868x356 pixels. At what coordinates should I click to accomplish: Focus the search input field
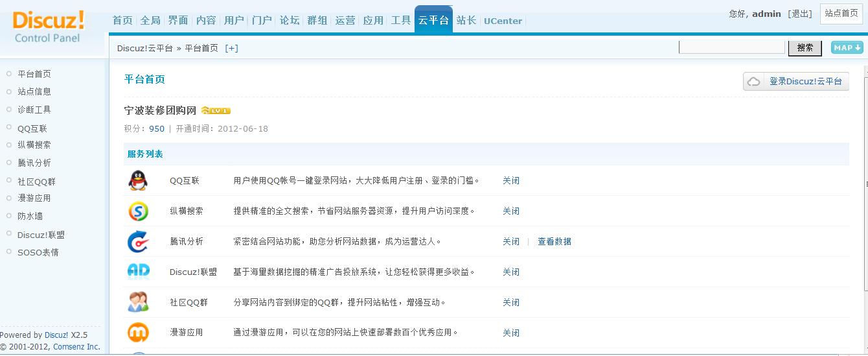[x=732, y=47]
